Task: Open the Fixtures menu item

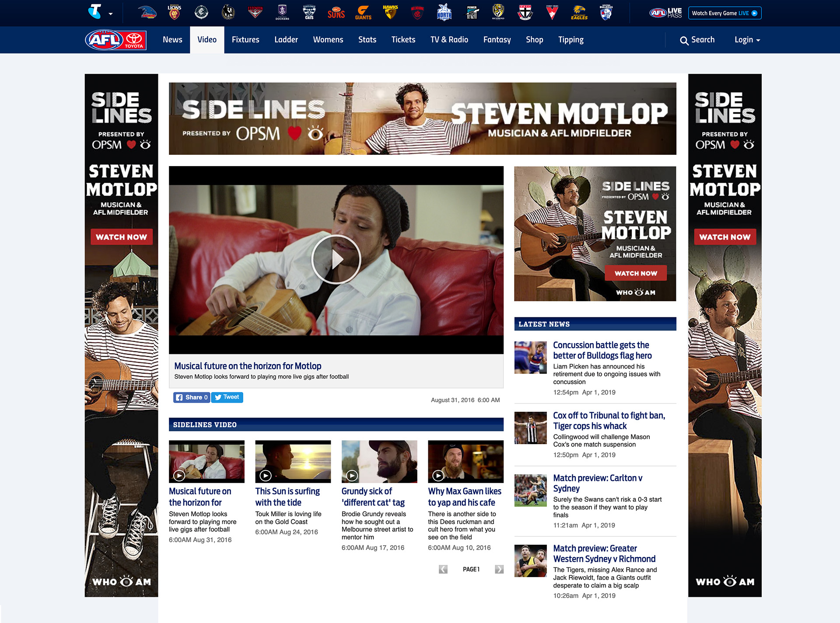Action: pyautogui.click(x=245, y=40)
